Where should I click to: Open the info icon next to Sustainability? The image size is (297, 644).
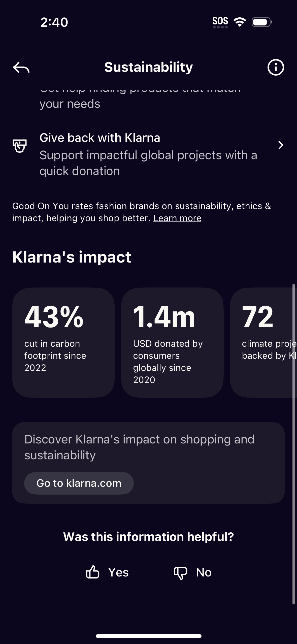pos(276,67)
